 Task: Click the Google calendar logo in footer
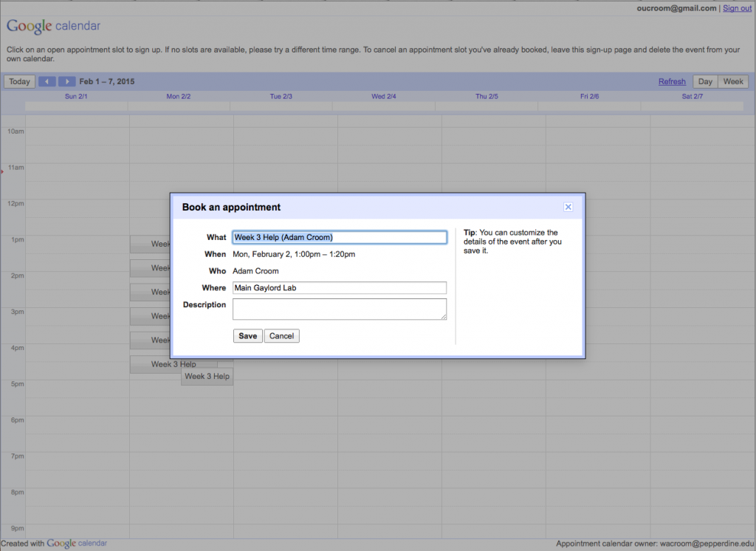tap(77, 544)
